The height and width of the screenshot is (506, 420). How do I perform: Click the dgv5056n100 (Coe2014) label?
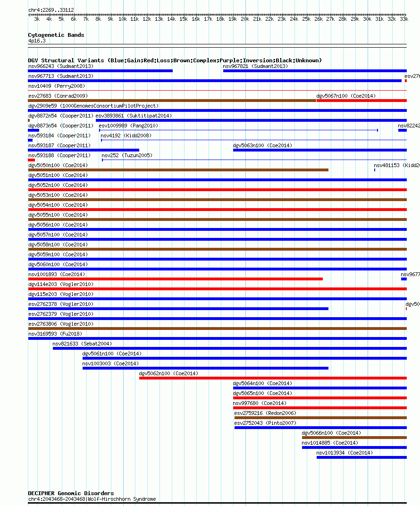(x=58, y=225)
